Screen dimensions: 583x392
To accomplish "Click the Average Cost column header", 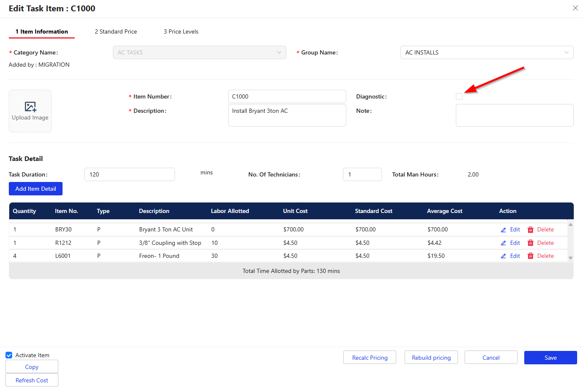I will click(x=444, y=211).
